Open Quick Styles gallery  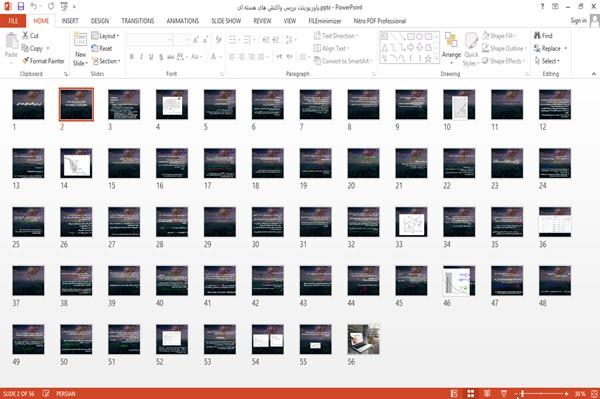coord(471,50)
